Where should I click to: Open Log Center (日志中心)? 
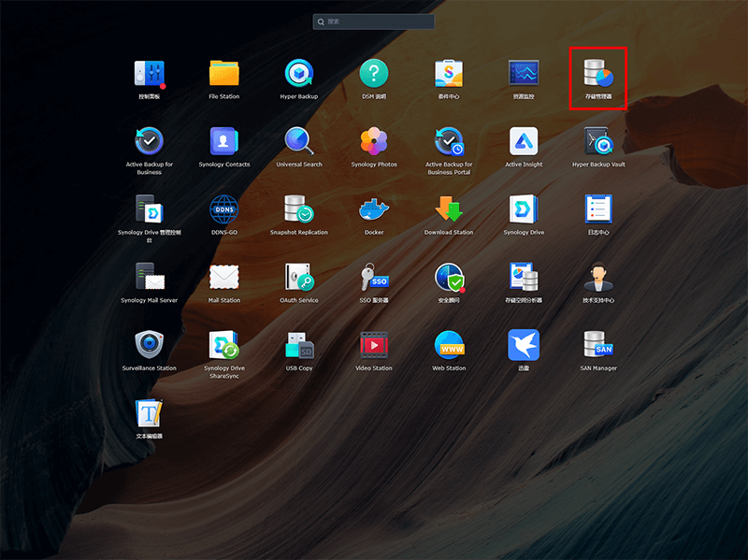click(598, 209)
